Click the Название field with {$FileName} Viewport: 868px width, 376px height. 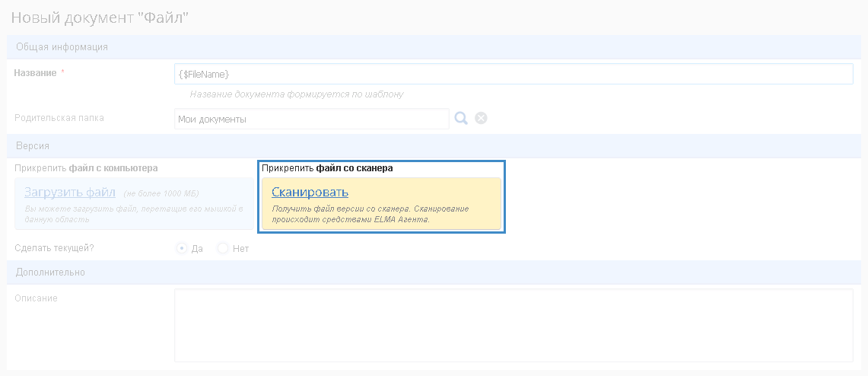click(513, 74)
